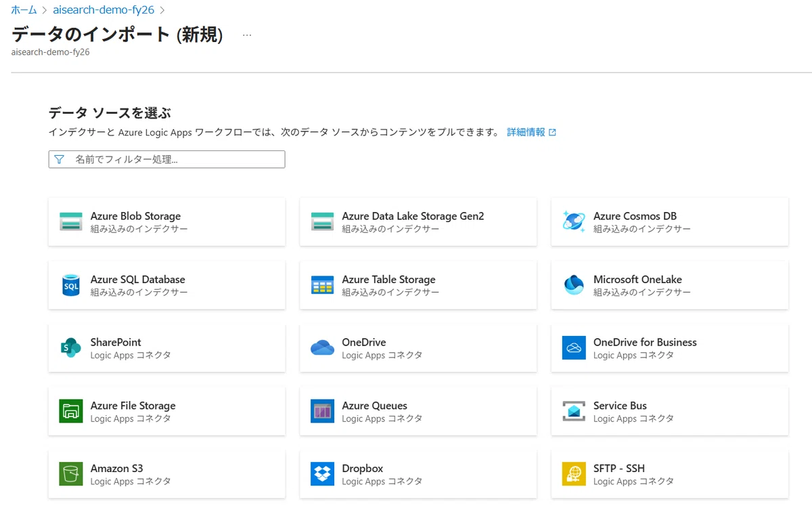Choose the Azure SQL Database label
This screenshot has width=812, height=510.
(x=137, y=279)
